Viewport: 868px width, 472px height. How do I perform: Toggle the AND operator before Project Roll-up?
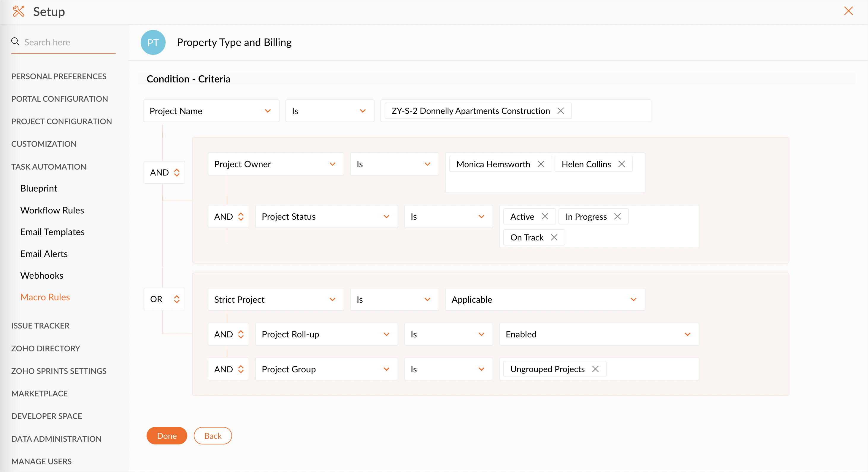(228, 334)
